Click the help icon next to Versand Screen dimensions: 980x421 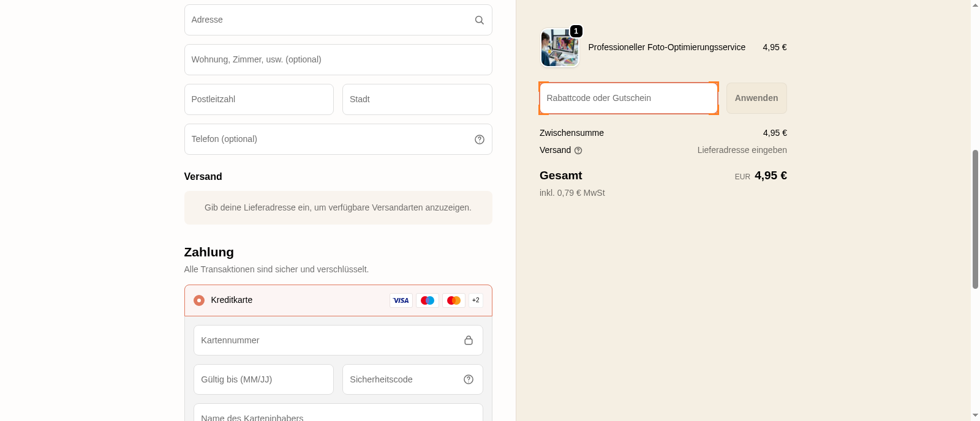tap(578, 151)
